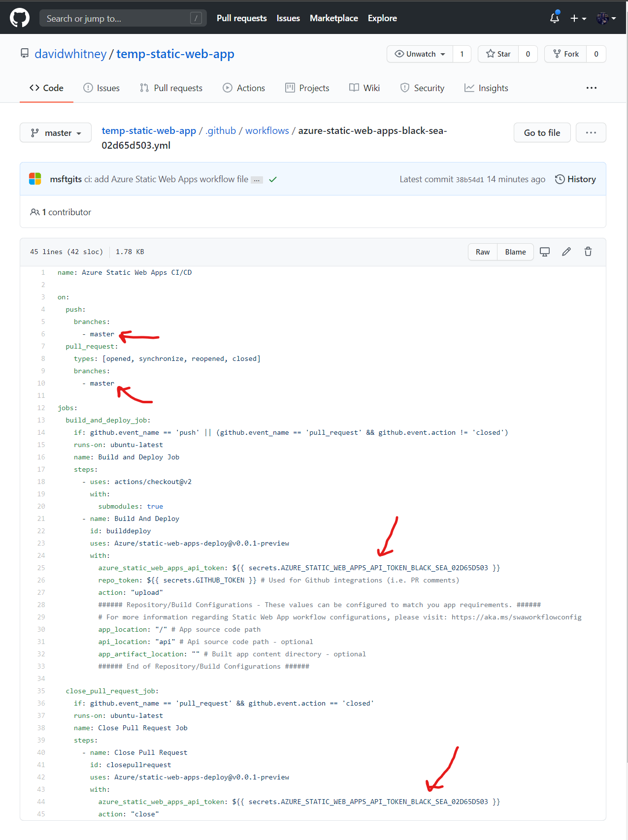Open the msftgits author link
Image resolution: width=628 pixels, height=840 pixels.
(x=66, y=179)
